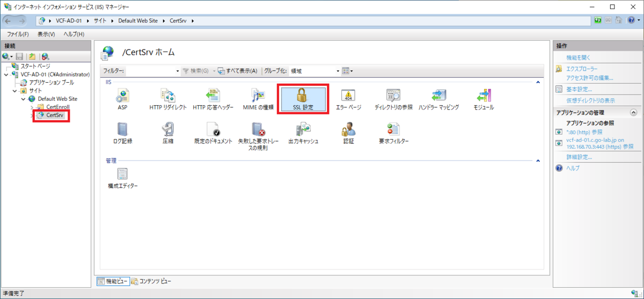This screenshot has height=299, width=644.
Task: Click 仮想ディレクトリの表示 link
Action: [591, 100]
